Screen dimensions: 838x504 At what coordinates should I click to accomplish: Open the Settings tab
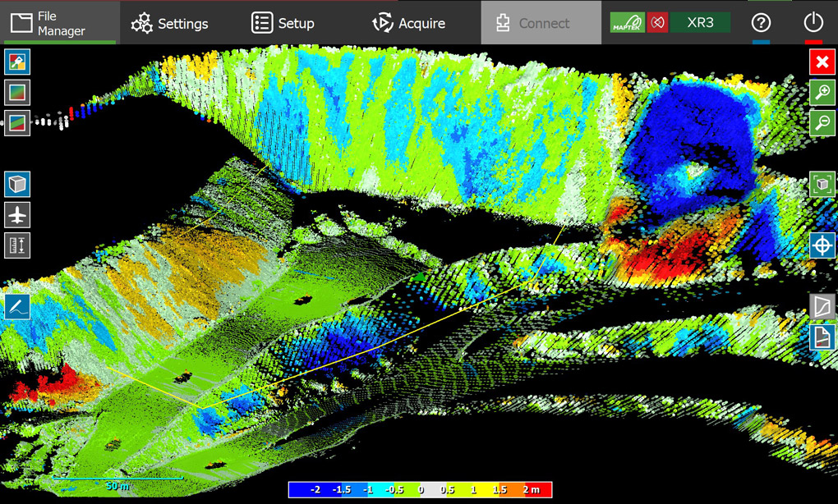pyautogui.click(x=170, y=23)
